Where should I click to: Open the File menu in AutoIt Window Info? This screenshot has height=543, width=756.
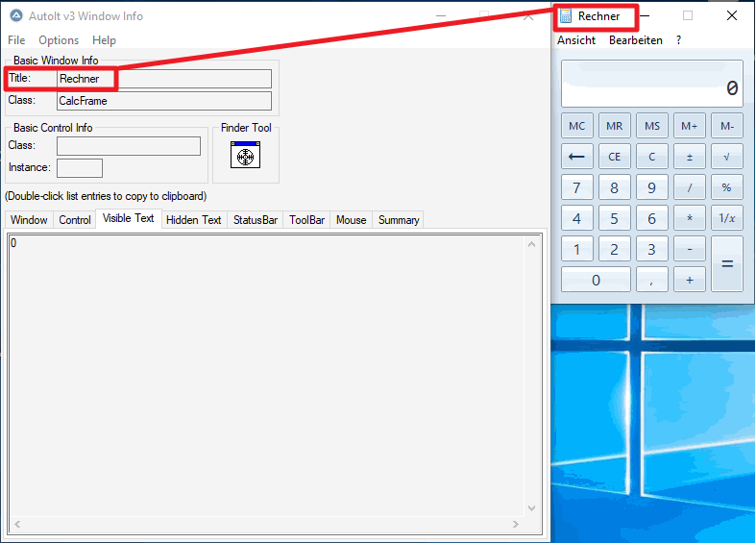(16, 40)
